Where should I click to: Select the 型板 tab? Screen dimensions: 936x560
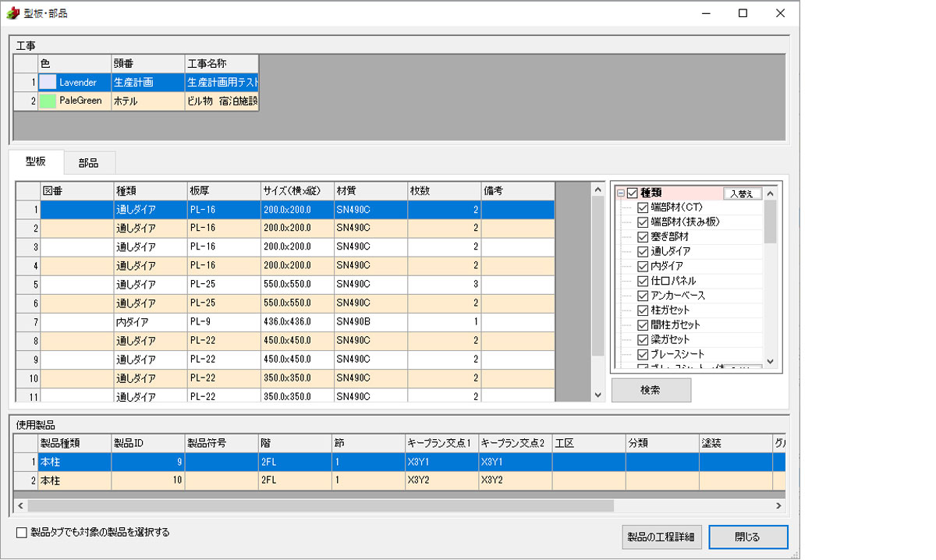tap(36, 162)
